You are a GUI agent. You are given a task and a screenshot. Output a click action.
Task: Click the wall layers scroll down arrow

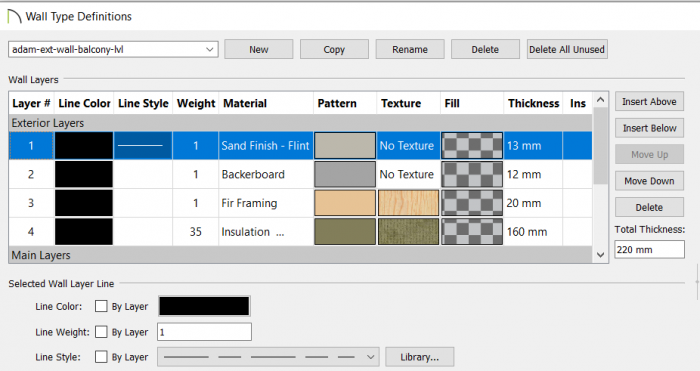[x=600, y=255]
